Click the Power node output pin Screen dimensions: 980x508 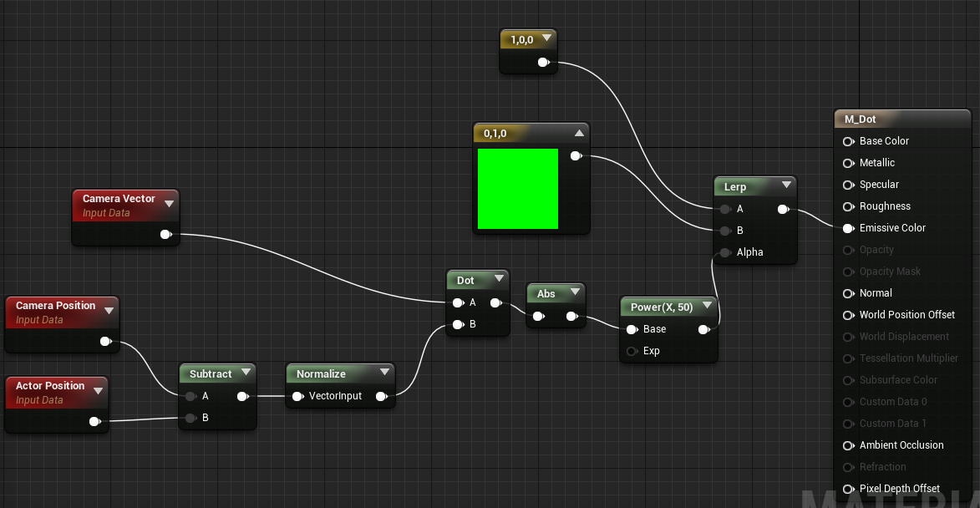[704, 329]
